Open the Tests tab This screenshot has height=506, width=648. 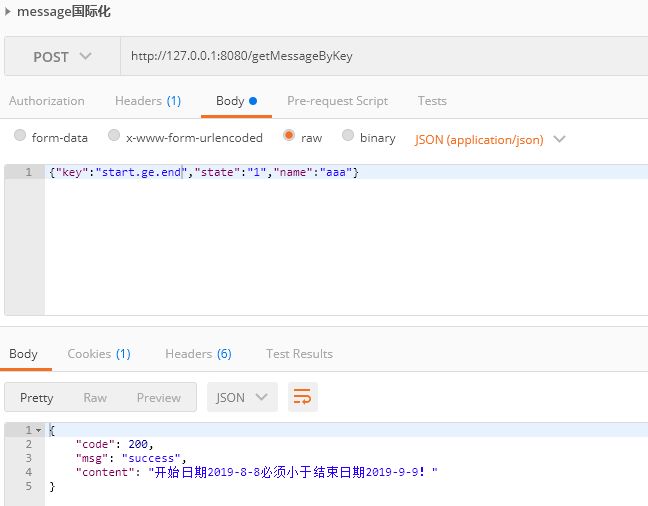432,101
